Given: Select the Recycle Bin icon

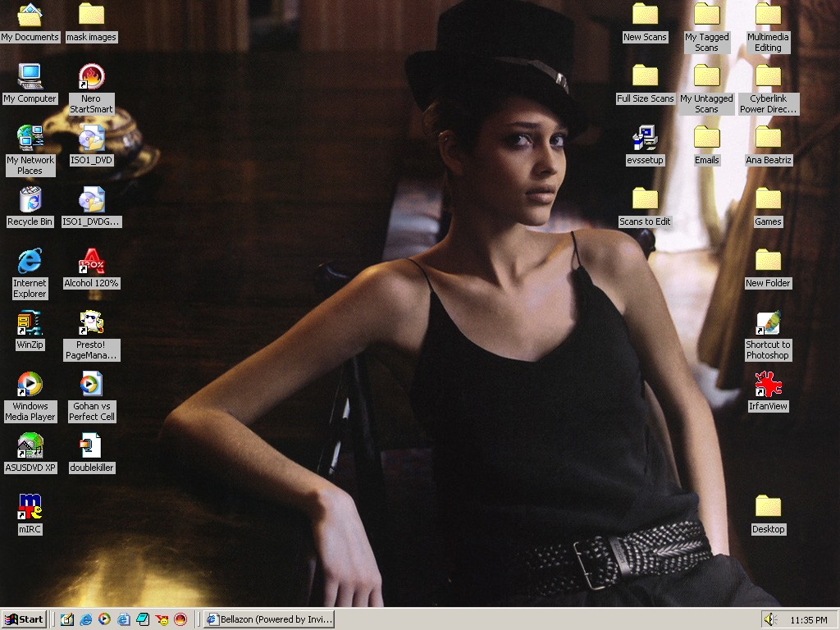Looking at the screenshot, I should coord(30,199).
